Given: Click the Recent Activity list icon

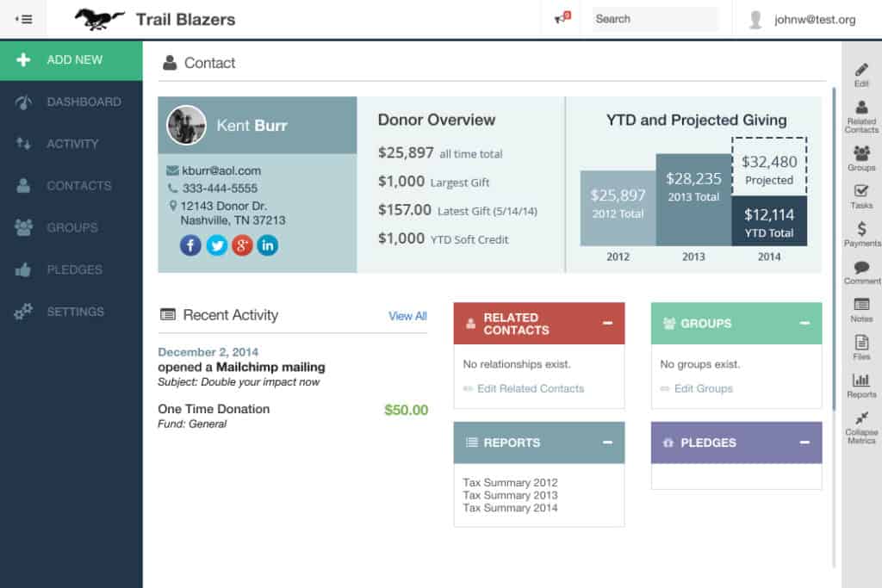Looking at the screenshot, I should pos(168,315).
